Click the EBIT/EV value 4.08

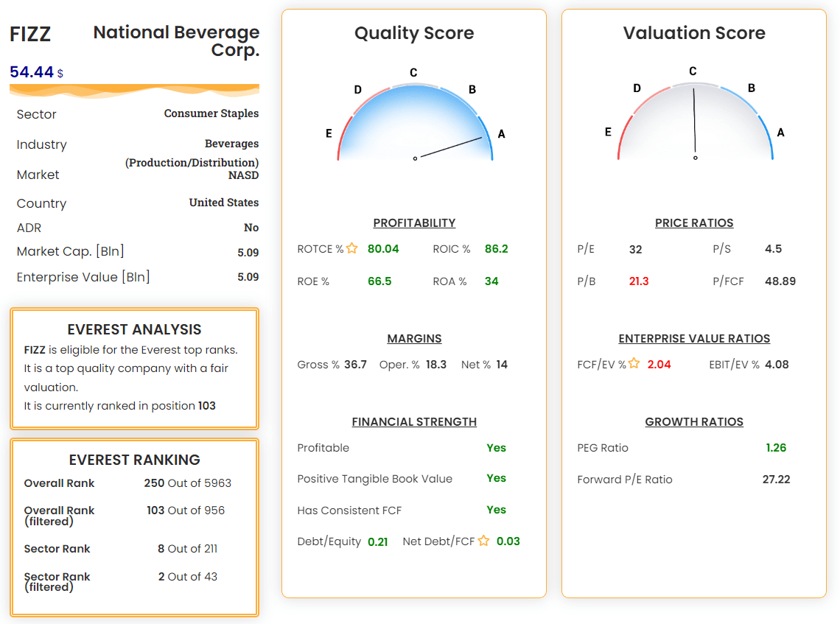(777, 364)
